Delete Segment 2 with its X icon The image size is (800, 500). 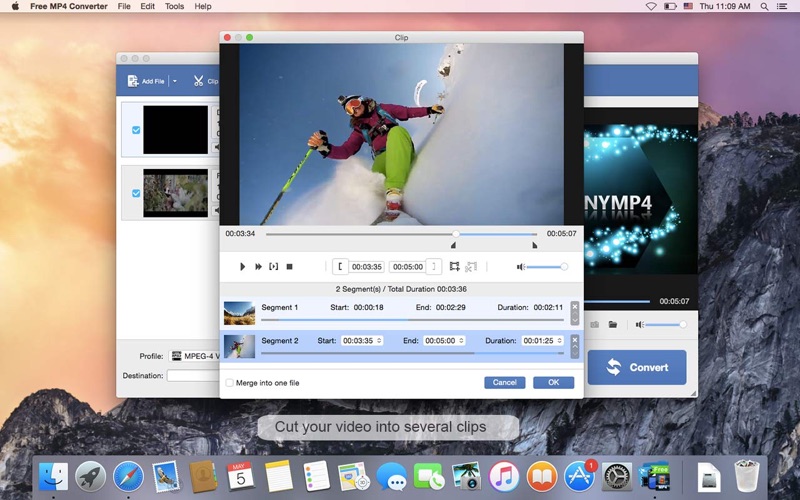point(574,339)
